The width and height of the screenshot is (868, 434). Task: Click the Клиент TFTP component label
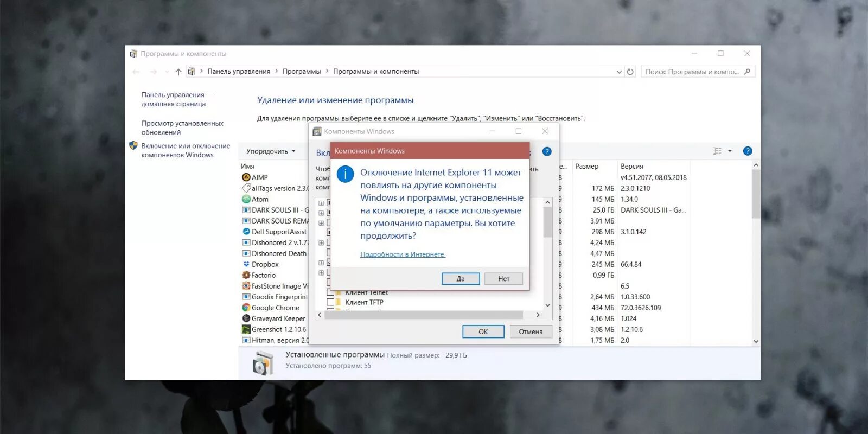[x=364, y=302]
